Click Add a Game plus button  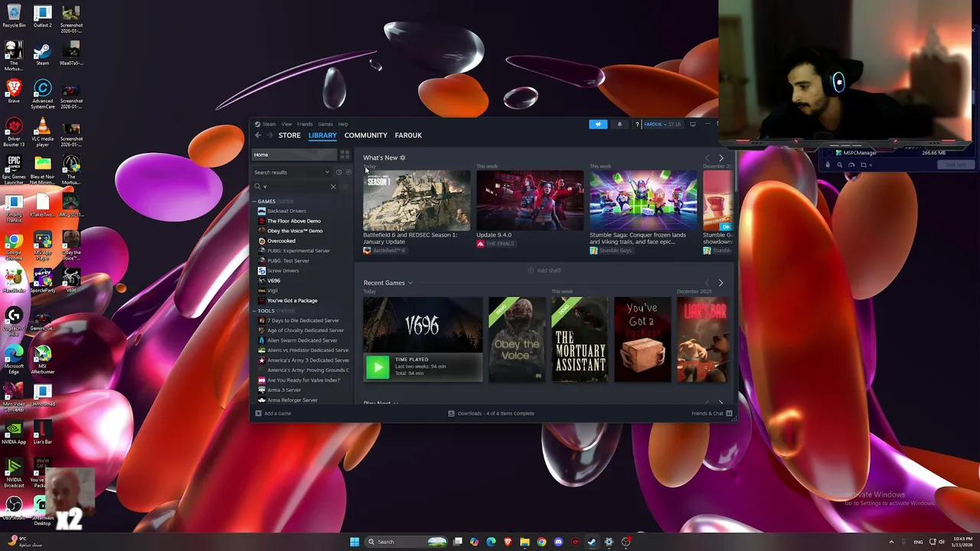tap(258, 413)
